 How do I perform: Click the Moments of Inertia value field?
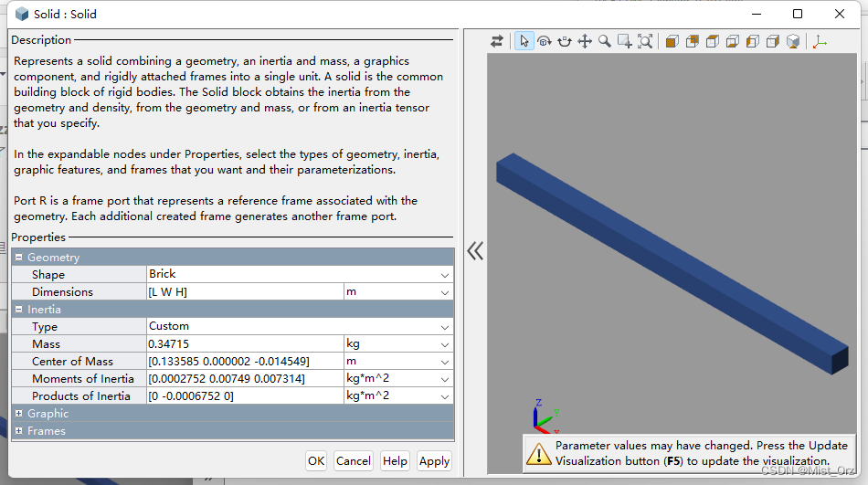[x=245, y=379]
